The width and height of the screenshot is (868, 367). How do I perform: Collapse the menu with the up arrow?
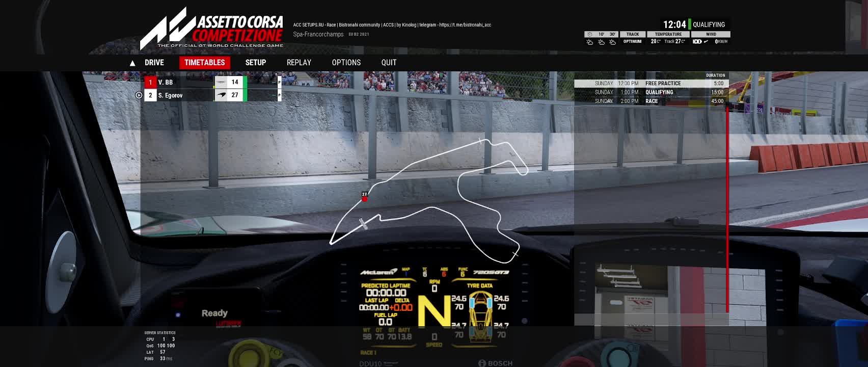[132, 63]
